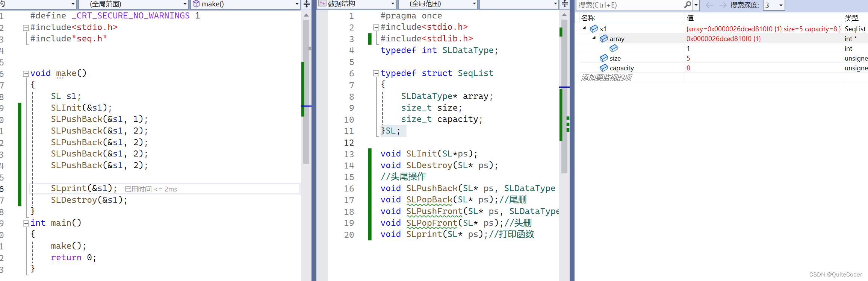Screen dimensions: 868x281
Task: Click the Watch search box
Action: coord(630,5)
